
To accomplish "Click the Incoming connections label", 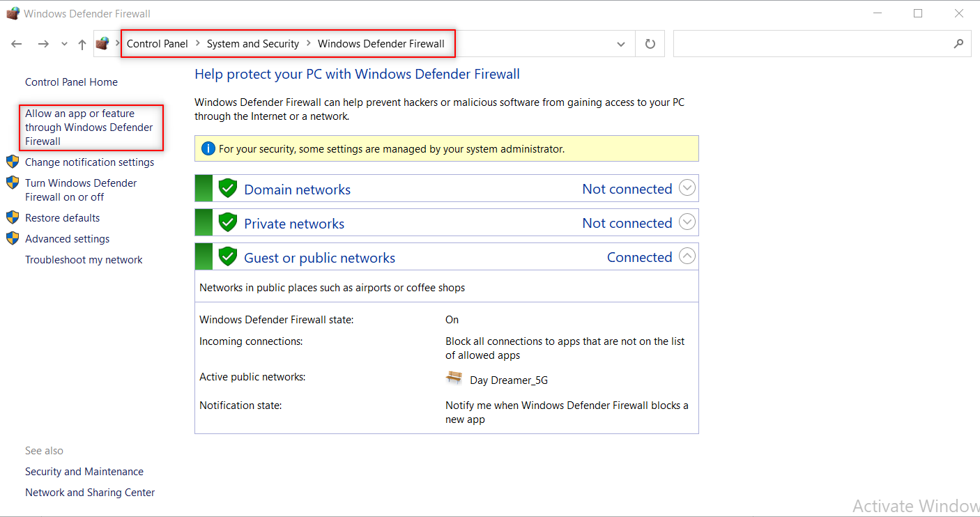I will tap(251, 341).
